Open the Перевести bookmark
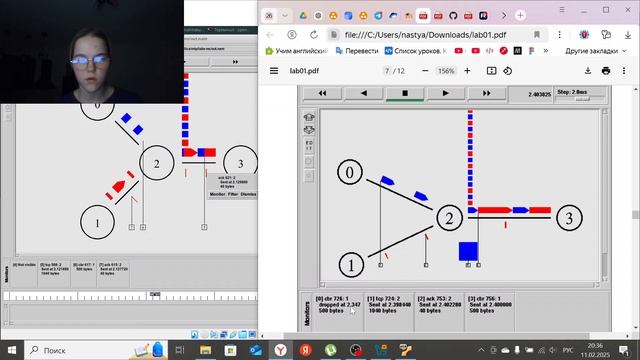This screenshot has width=640, height=360. (357, 51)
